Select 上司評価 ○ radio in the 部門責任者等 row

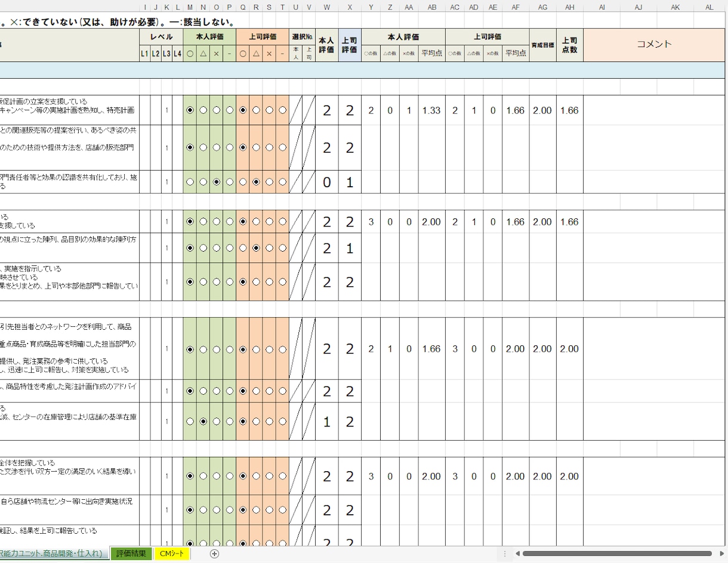[243, 182]
